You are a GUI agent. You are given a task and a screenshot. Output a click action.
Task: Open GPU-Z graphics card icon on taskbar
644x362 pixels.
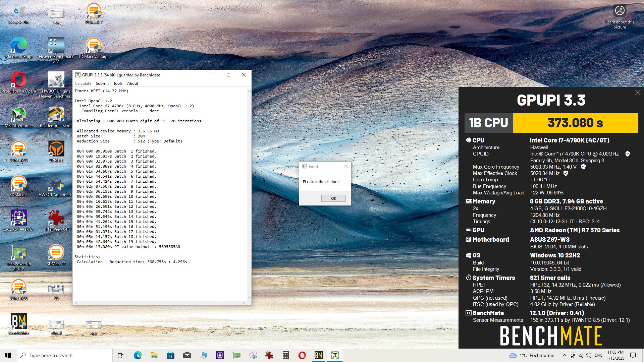[x=236, y=355]
